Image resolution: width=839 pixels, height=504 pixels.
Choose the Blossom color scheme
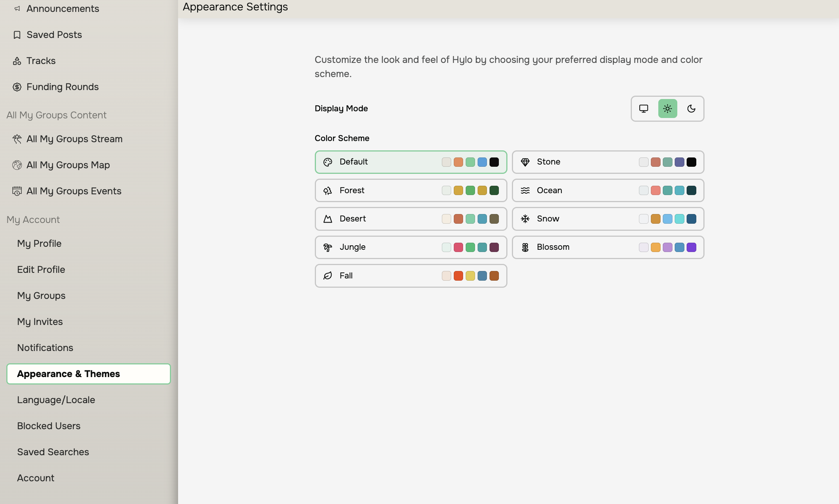pos(608,247)
